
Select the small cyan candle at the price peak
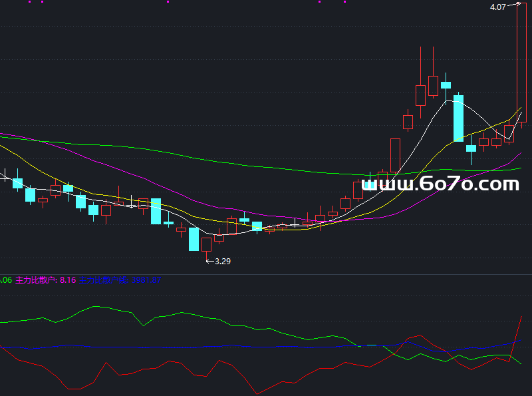(x=446, y=85)
